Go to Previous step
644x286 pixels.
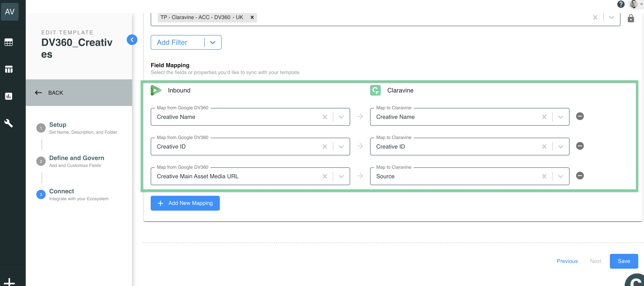567,261
